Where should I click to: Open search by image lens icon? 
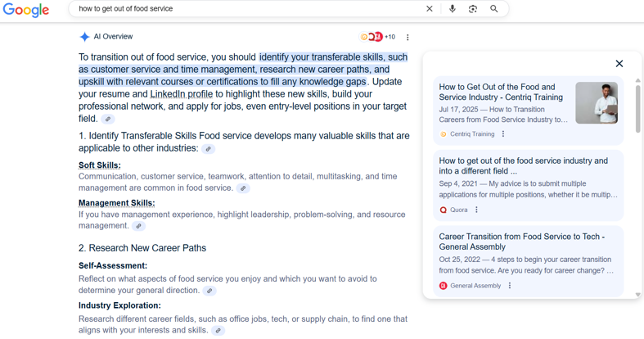tap(473, 9)
